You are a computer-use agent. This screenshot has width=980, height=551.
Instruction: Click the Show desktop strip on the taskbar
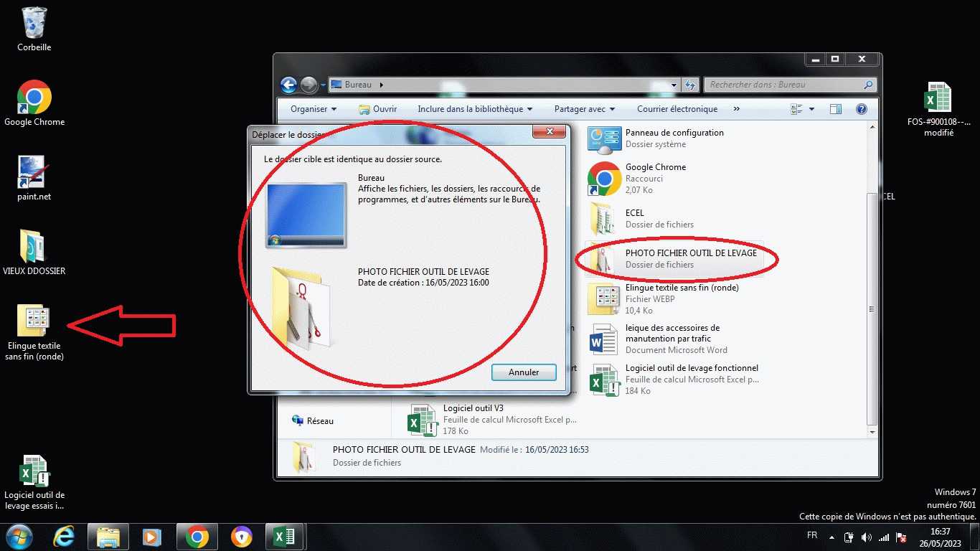point(975,537)
